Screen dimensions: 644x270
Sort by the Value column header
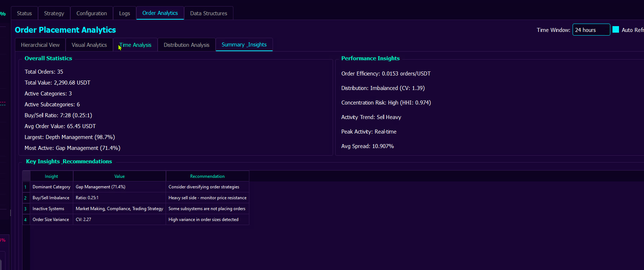(x=120, y=176)
